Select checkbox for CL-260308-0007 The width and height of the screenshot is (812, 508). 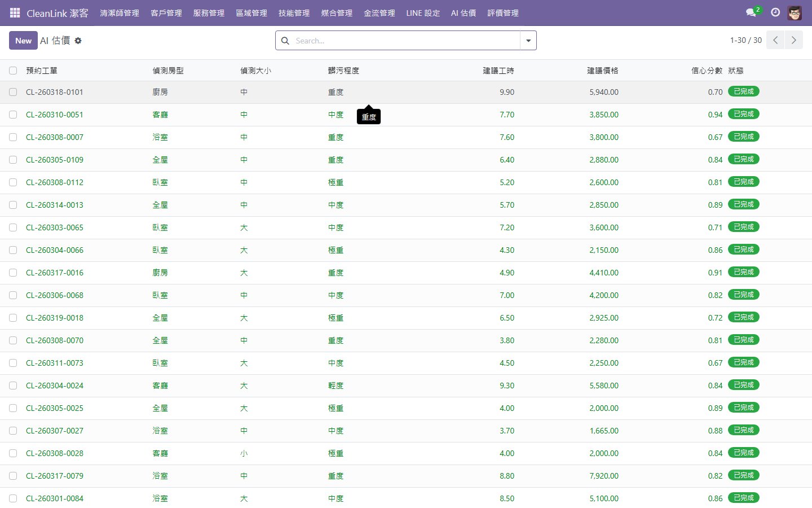(x=13, y=137)
